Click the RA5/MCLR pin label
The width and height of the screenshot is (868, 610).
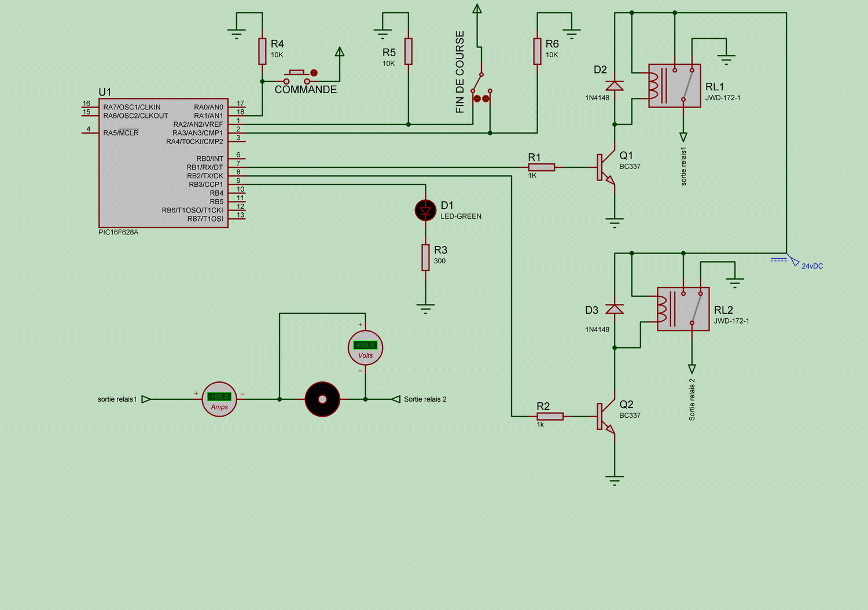[121, 133]
